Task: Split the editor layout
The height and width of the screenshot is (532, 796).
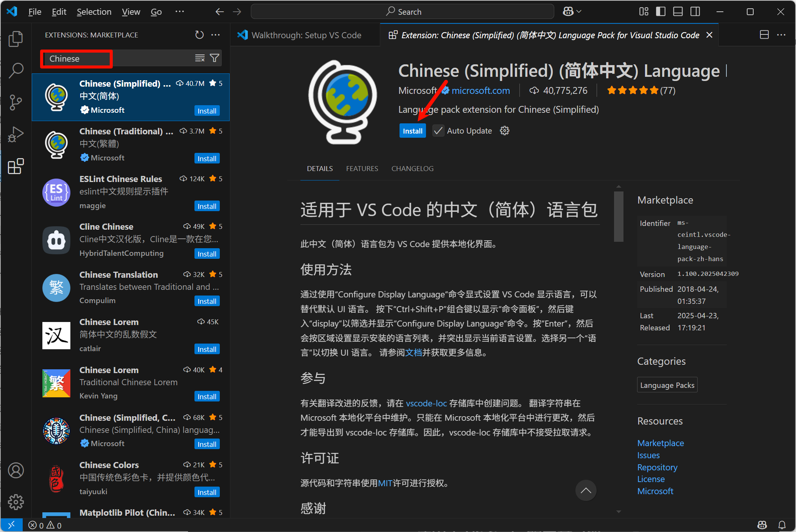Action: [x=764, y=35]
